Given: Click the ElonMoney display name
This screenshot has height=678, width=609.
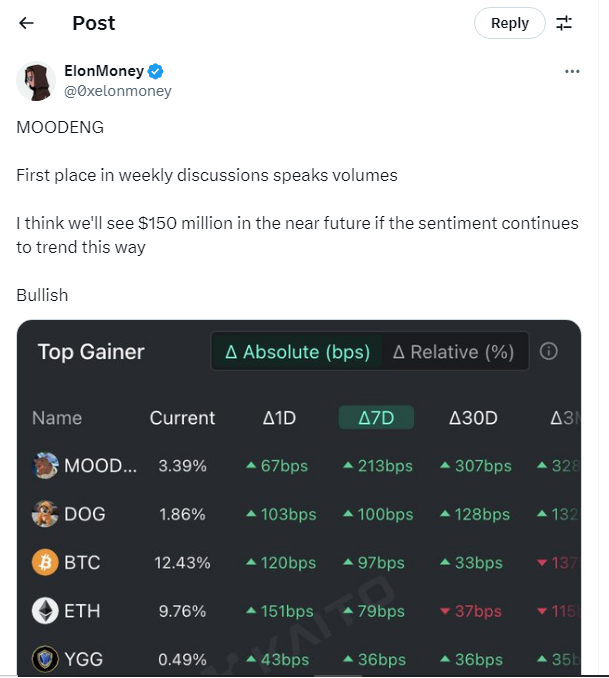Looking at the screenshot, I should (x=104, y=72).
